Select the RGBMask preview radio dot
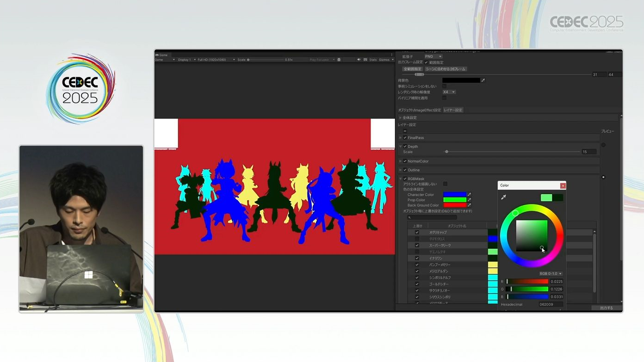The height and width of the screenshot is (362, 644). pos(603,177)
